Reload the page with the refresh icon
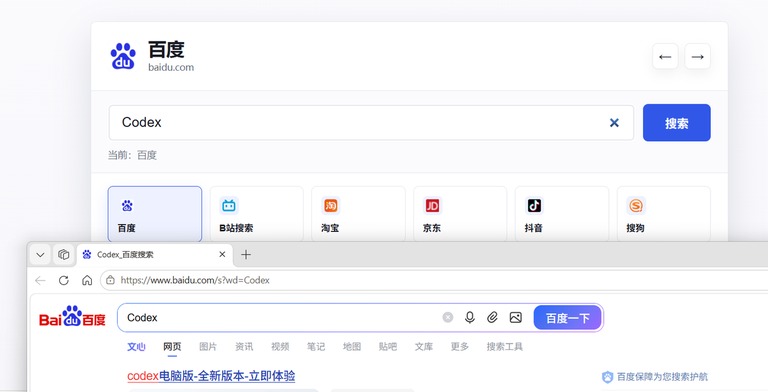768x392 pixels. (x=64, y=280)
